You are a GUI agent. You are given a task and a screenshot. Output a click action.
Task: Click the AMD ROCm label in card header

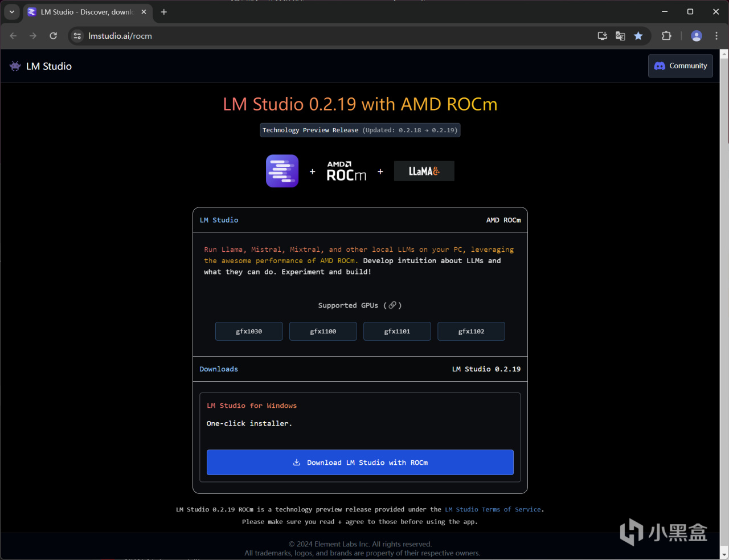[503, 220]
